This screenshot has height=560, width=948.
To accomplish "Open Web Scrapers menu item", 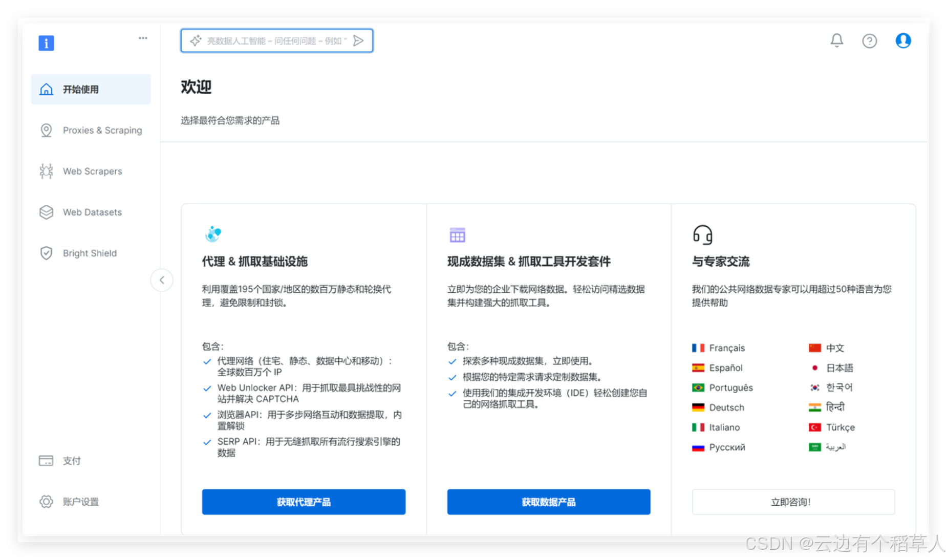I will pyautogui.click(x=91, y=171).
